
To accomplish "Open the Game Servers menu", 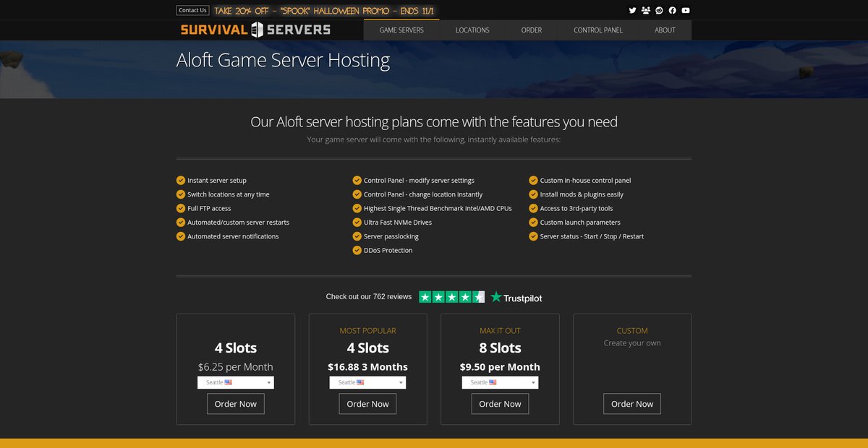I will (x=401, y=30).
